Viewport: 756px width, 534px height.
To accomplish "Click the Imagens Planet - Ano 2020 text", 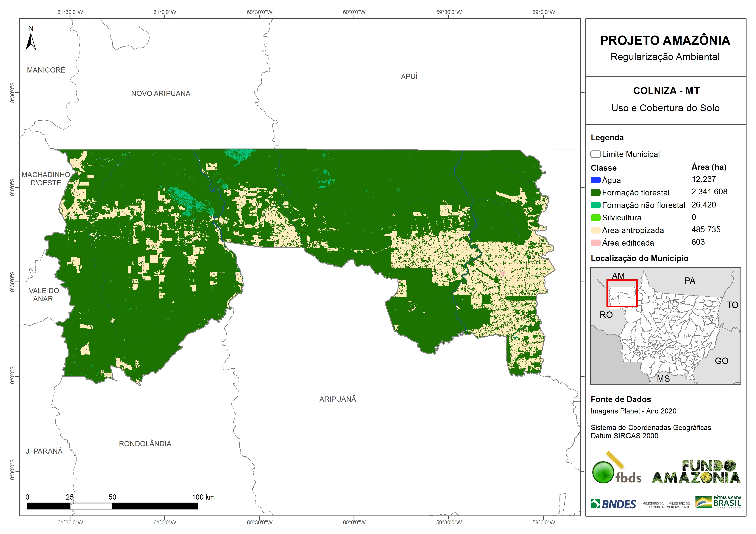I will pyautogui.click(x=633, y=411).
